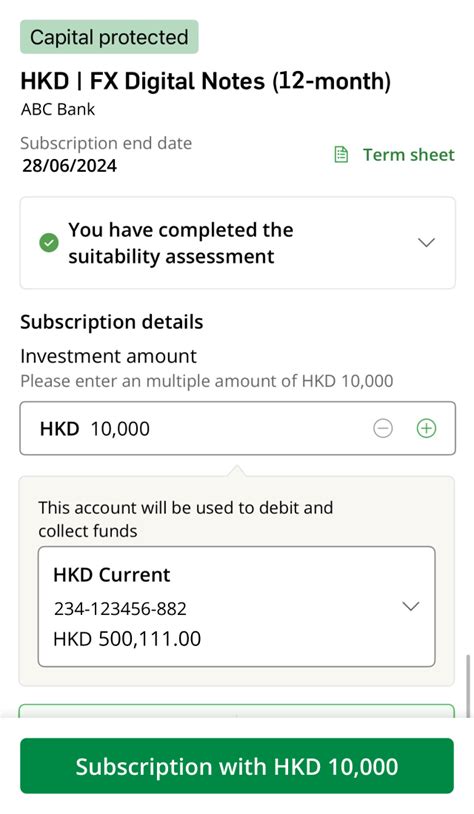Screen dimensions: 474x814
Task: Click the green suitability checkmark icon
Action: [x=49, y=243]
